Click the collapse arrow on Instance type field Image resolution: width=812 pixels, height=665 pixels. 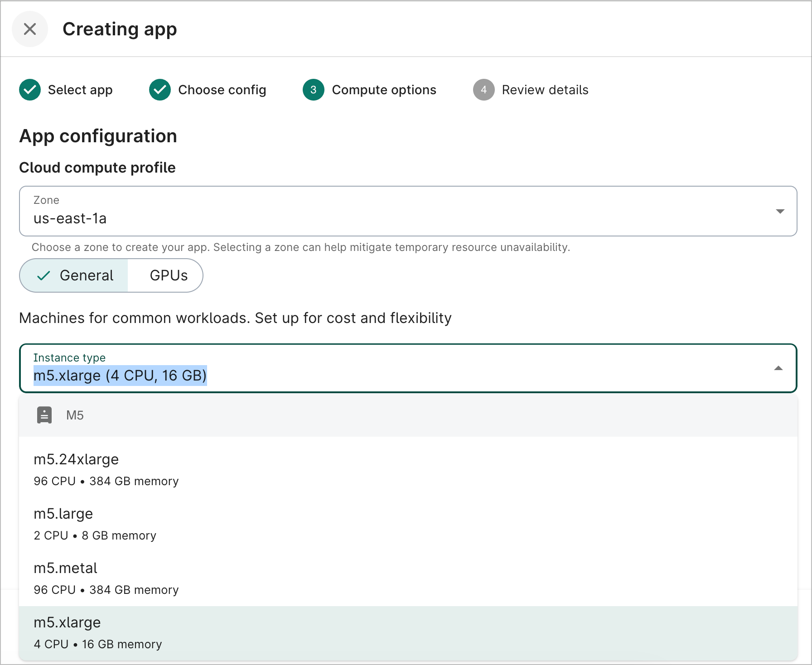[x=778, y=368]
